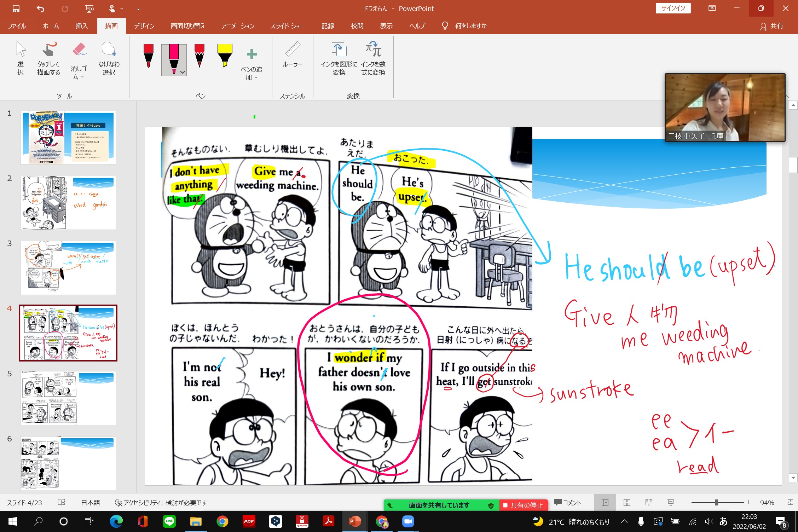Viewport: 798px width, 532px height.
Task: Start slideshow from the beginning icon
Action: pos(89,8)
